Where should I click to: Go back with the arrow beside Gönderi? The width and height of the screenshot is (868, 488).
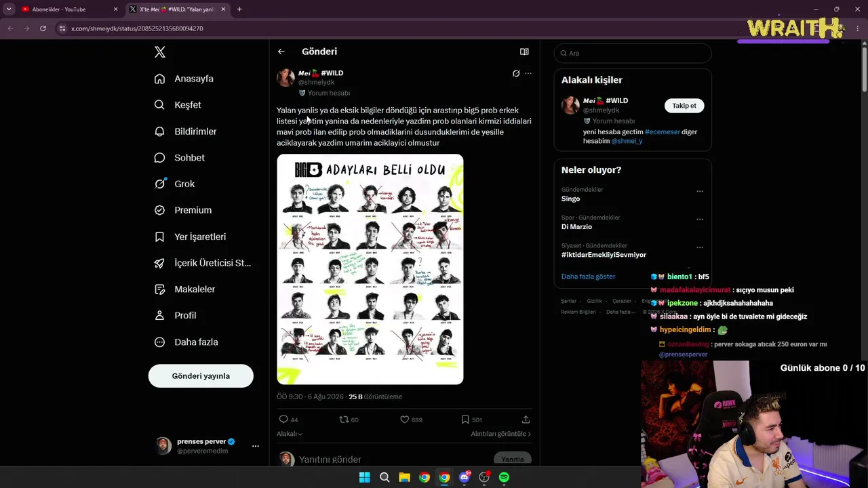281,52
